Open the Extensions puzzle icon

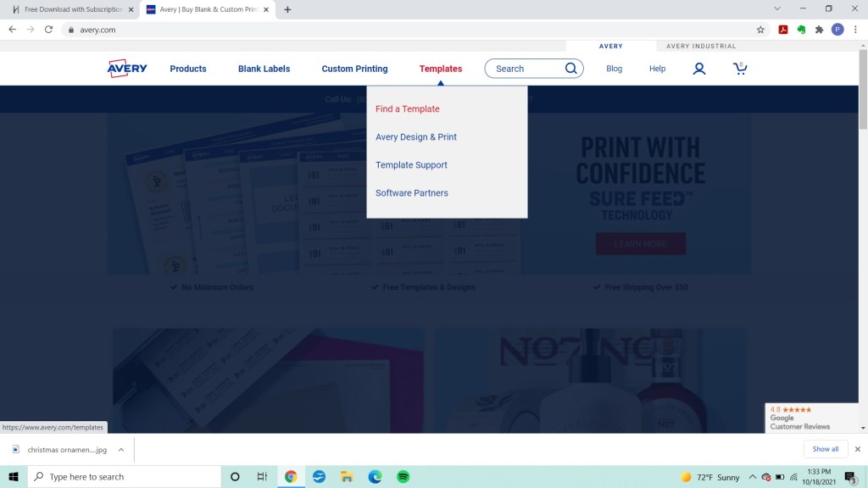[x=820, y=30]
